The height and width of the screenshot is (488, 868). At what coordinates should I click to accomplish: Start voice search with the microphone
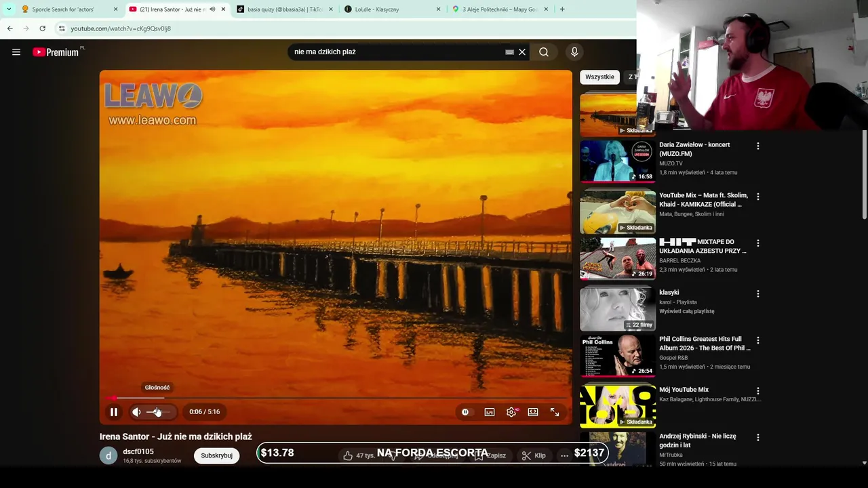click(574, 52)
